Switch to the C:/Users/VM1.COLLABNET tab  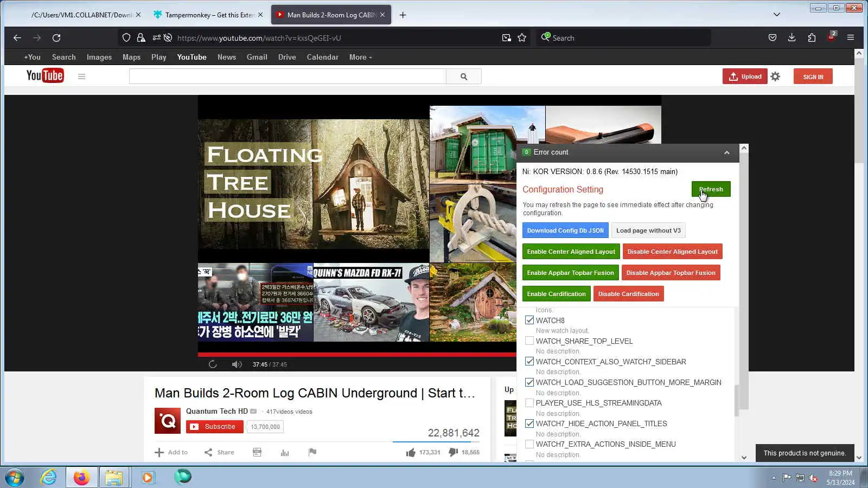[81, 15]
